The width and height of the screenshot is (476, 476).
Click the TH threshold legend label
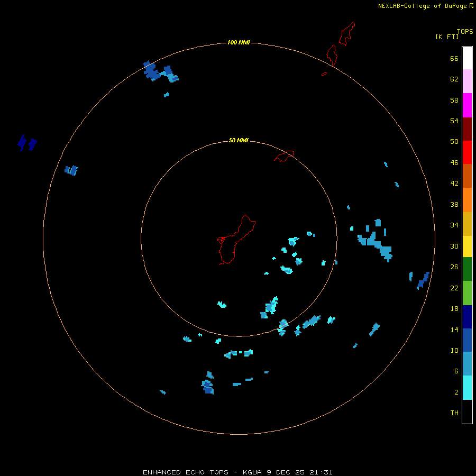pyautogui.click(x=454, y=413)
